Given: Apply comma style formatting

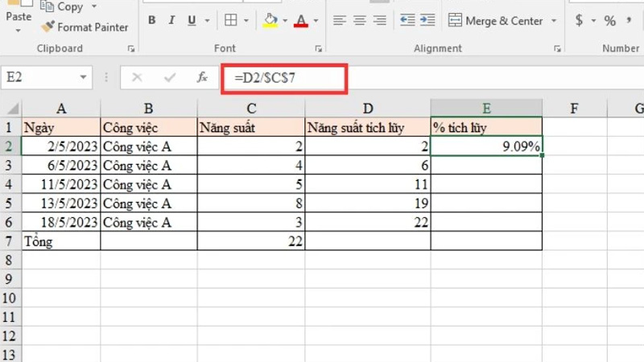Looking at the screenshot, I should [629, 20].
